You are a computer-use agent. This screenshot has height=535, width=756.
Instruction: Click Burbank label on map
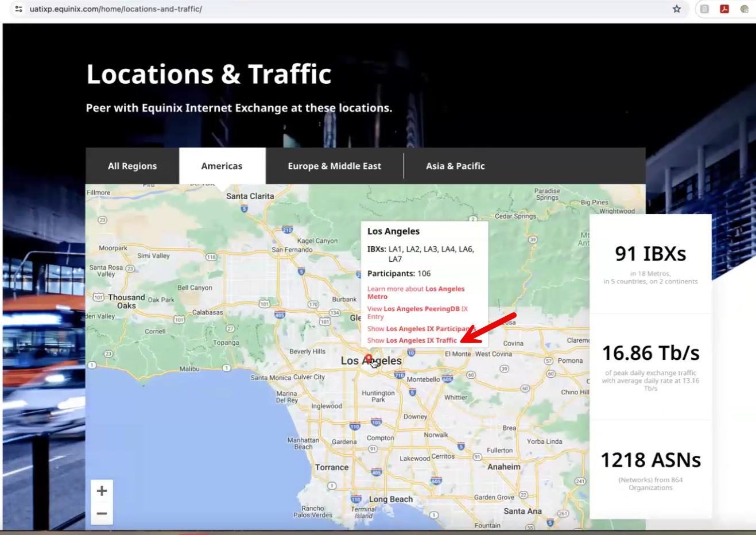pos(344,299)
